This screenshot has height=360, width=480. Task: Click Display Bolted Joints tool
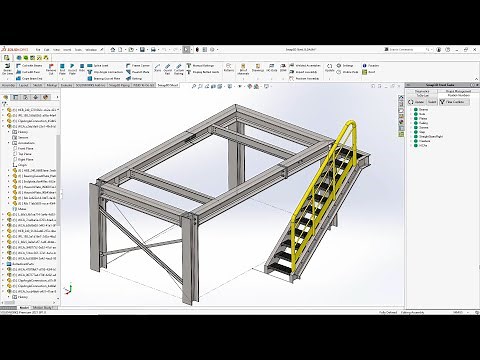tap(203, 72)
